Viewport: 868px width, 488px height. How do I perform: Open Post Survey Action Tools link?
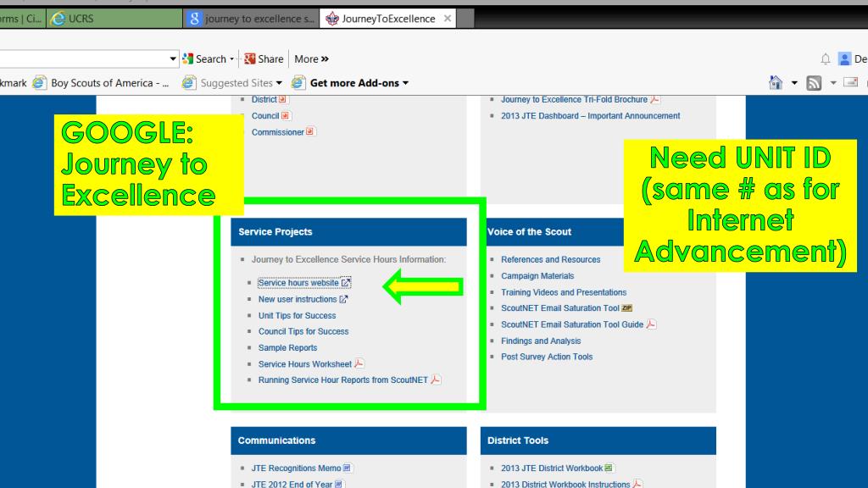(x=547, y=357)
